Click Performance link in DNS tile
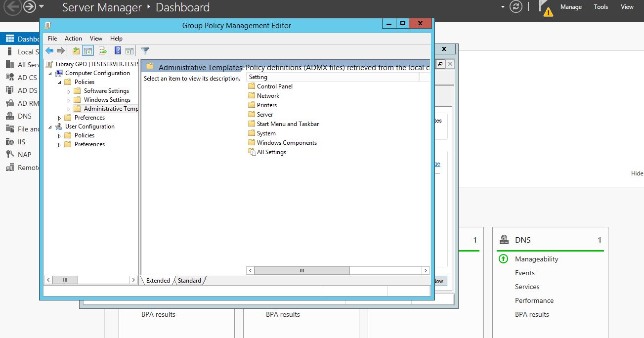 pyautogui.click(x=534, y=300)
